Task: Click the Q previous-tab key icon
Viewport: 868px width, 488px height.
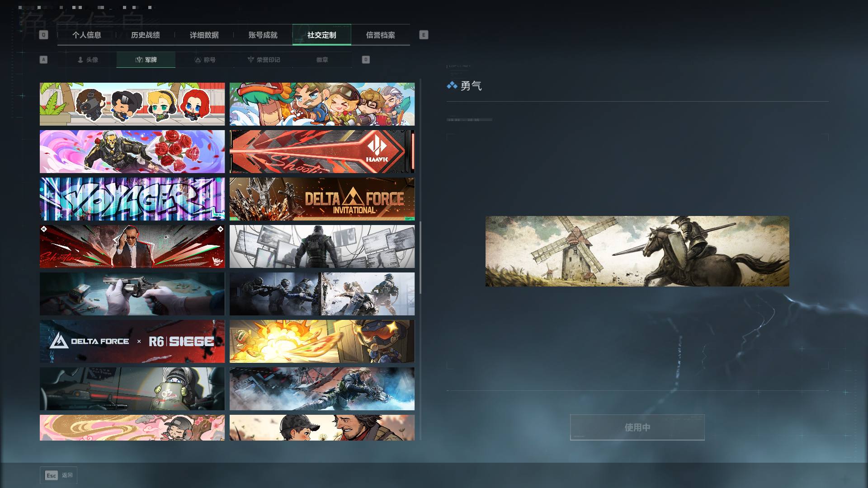Action: click(43, 35)
